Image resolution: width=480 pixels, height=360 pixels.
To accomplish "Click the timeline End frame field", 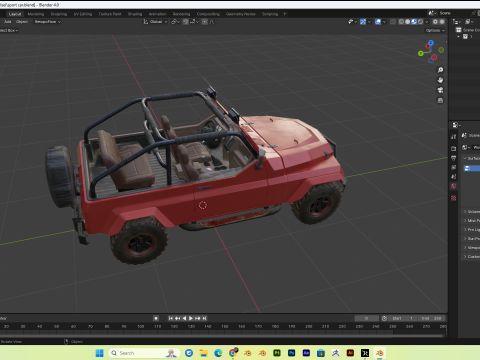I will [432, 318].
